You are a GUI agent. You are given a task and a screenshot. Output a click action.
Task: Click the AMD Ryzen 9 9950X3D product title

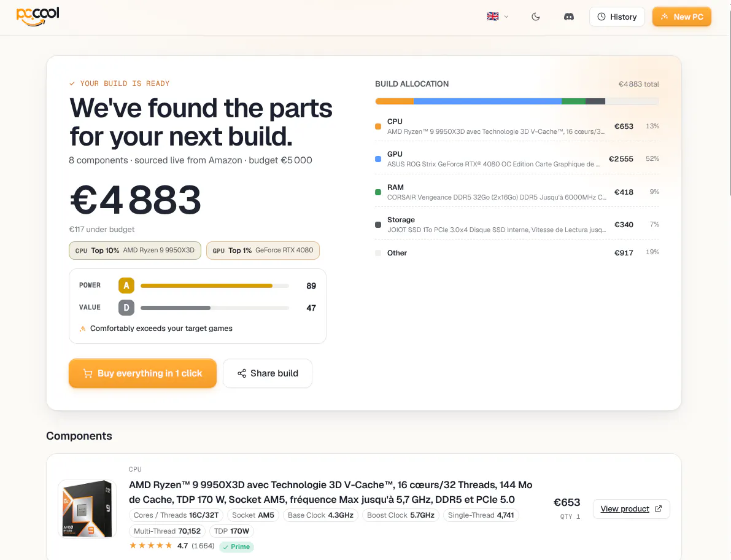[331, 492]
